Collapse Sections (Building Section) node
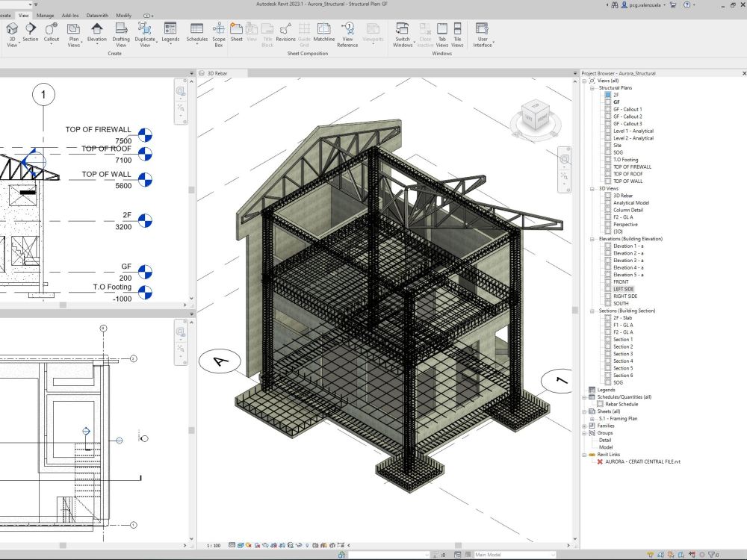Viewport: 747px width, 560px height. click(592, 311)
